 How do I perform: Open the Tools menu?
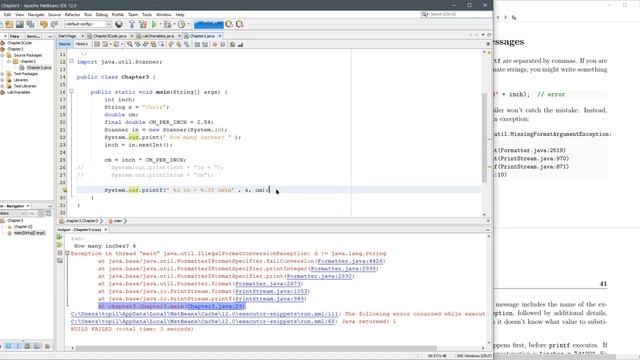point(147,14)
